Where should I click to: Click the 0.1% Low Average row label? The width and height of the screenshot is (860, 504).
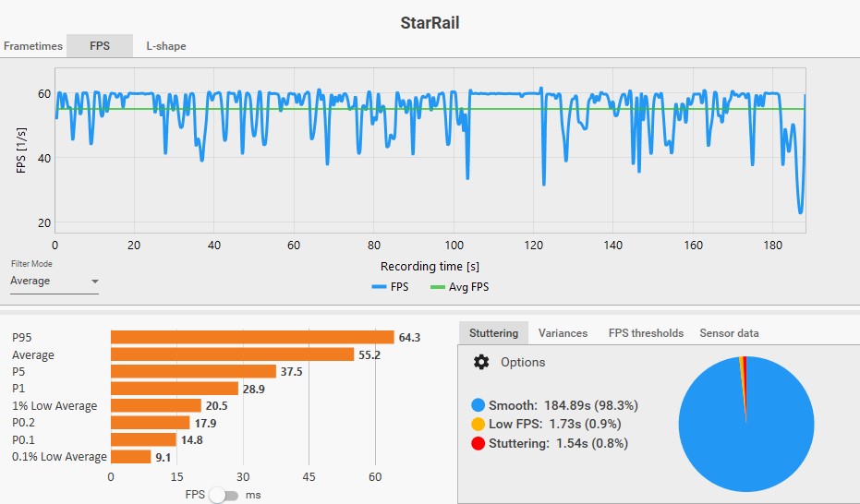pyautogui.click(x=59, y=457)
